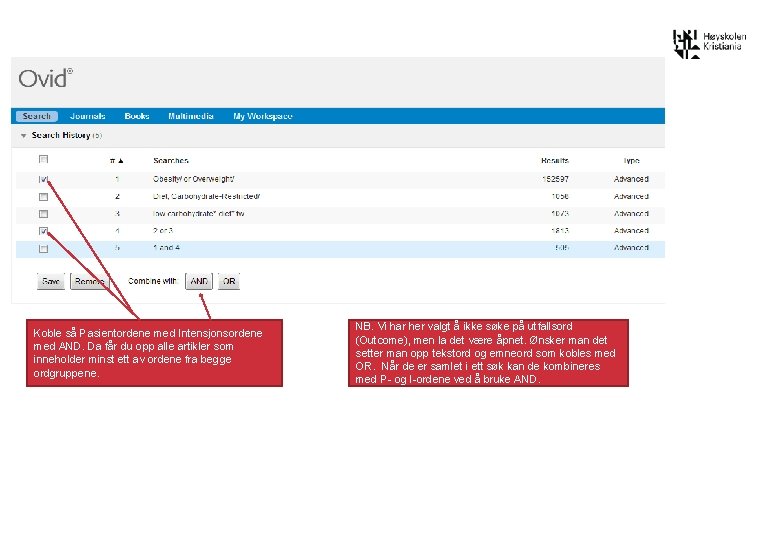Check search 5 '1 and 4' checkbox
This screenshot has width=780, height=540.
[43, 248]
